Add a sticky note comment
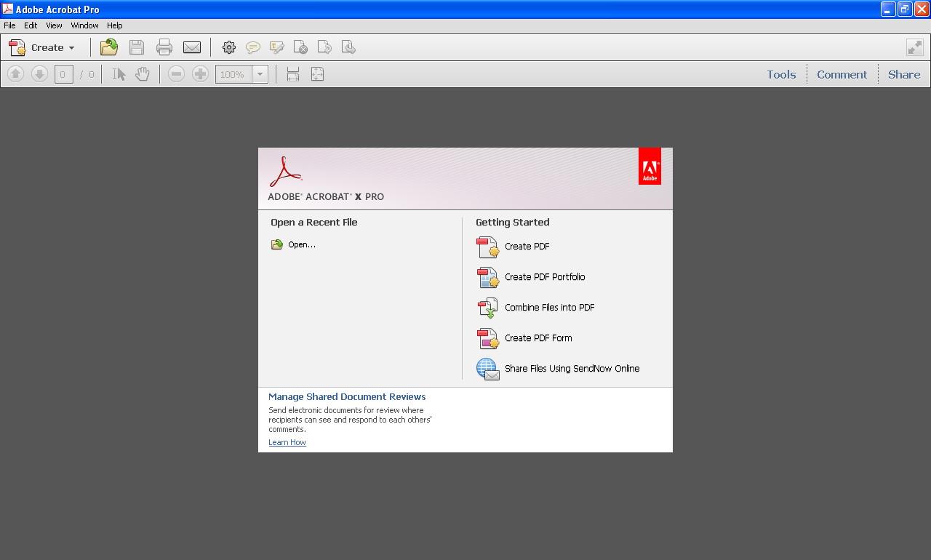Image resolution: width=931 pixels, height=560 pixels. click(x=253, y=47)
